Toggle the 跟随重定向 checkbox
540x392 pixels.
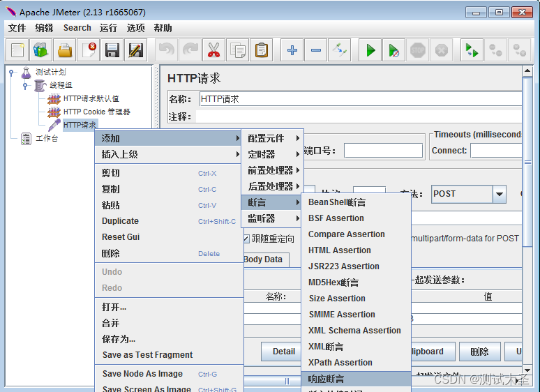pos(246,239)
